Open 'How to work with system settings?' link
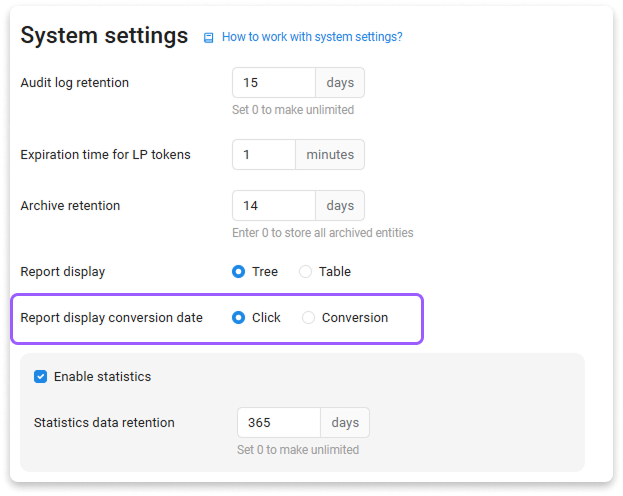623x496 pixels. [x=312, y=37]
